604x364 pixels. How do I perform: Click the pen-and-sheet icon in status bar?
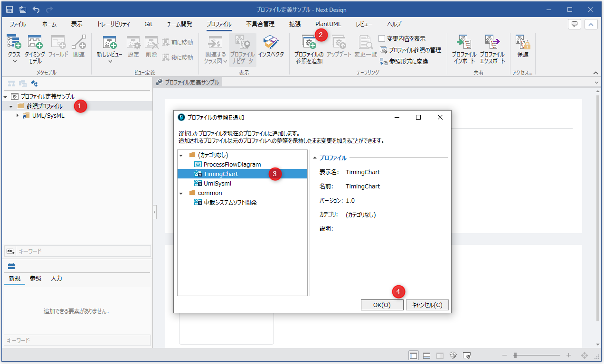pos(453,355)
